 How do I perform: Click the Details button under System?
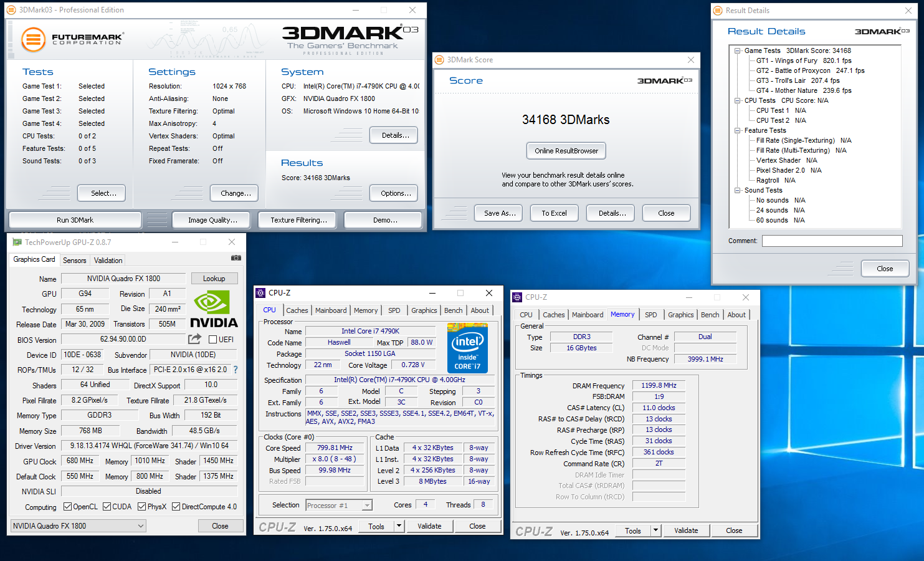394,135
